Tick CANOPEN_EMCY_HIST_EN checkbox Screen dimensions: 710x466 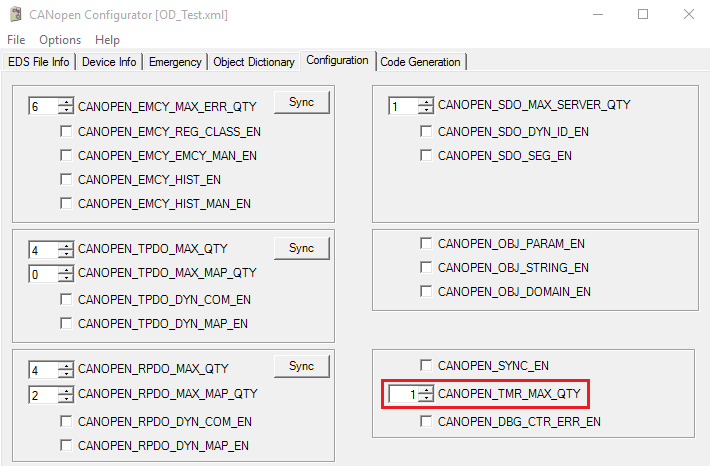66,179
